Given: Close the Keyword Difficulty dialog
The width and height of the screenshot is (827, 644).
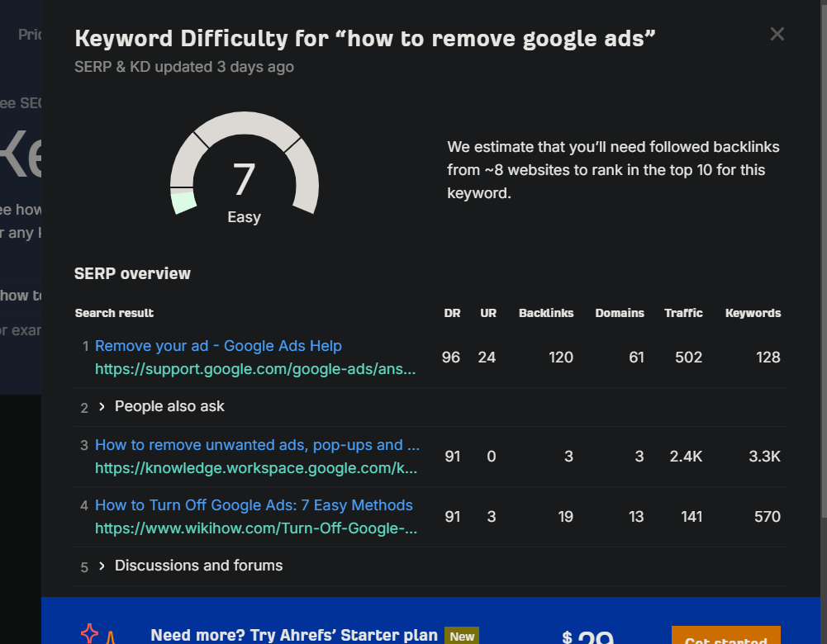Looking at the screenshot, I should click(x=777, y=34).
